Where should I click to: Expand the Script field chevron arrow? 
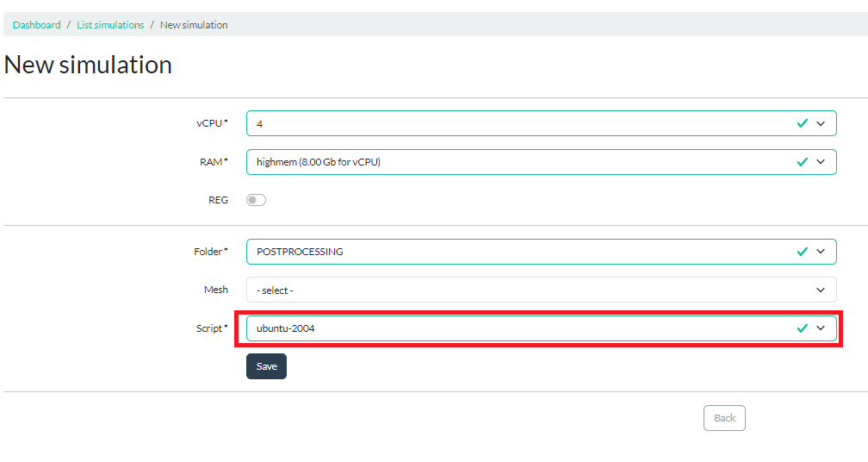821,328
